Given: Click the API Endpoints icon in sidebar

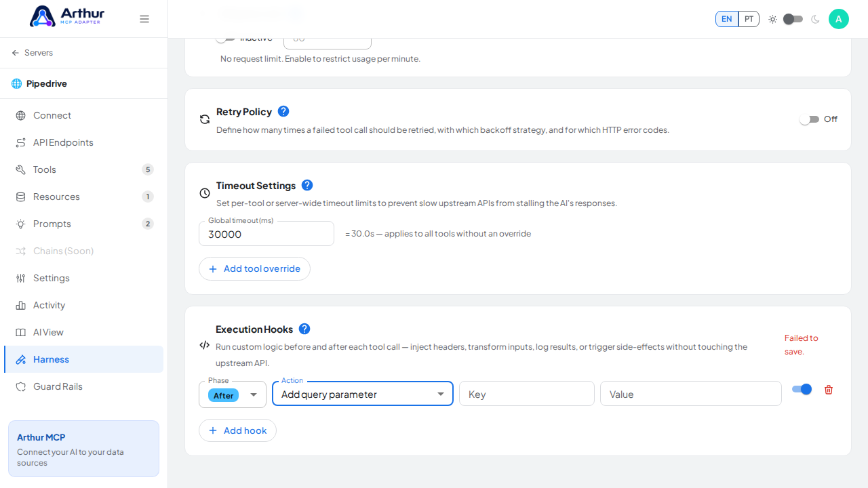Looking at the screenshot, I should [21, 142].
